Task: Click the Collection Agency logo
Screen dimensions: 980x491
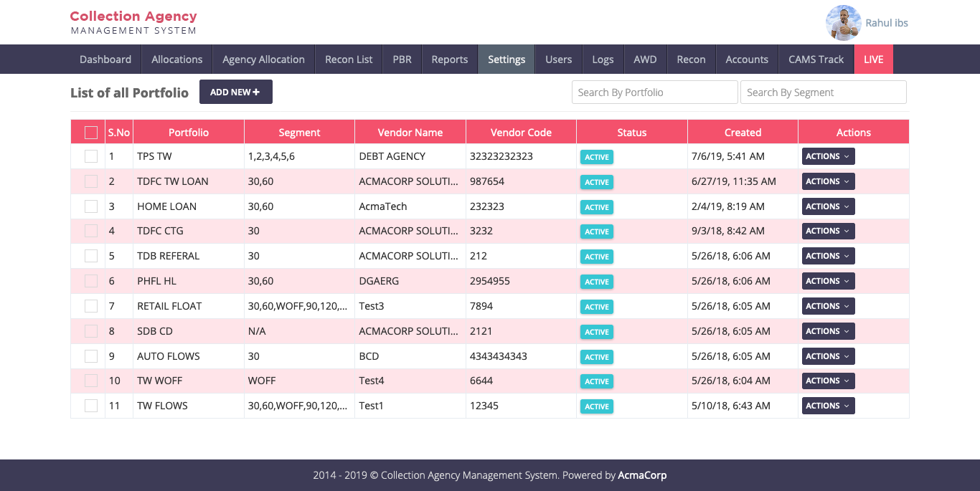Action: coord(133,22)
